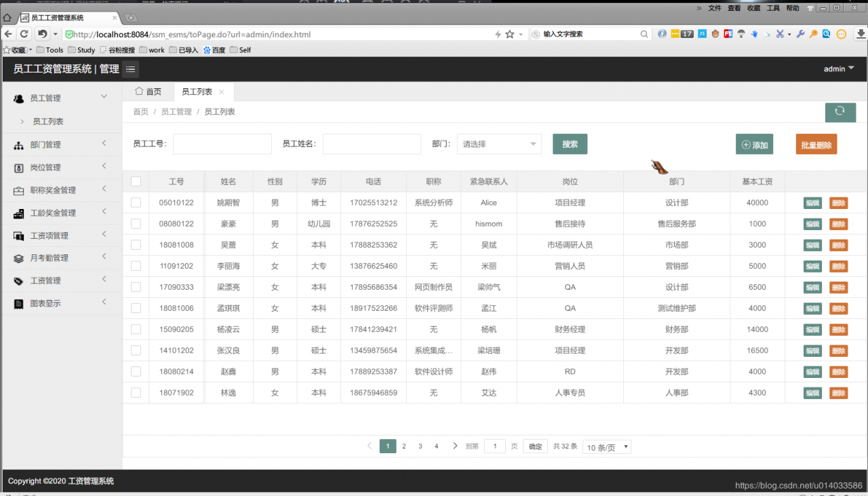Viewport: 868px width, 496px height.
Task: Close the 员工列表 tab with its x
Action: click(x=221, y=92)
